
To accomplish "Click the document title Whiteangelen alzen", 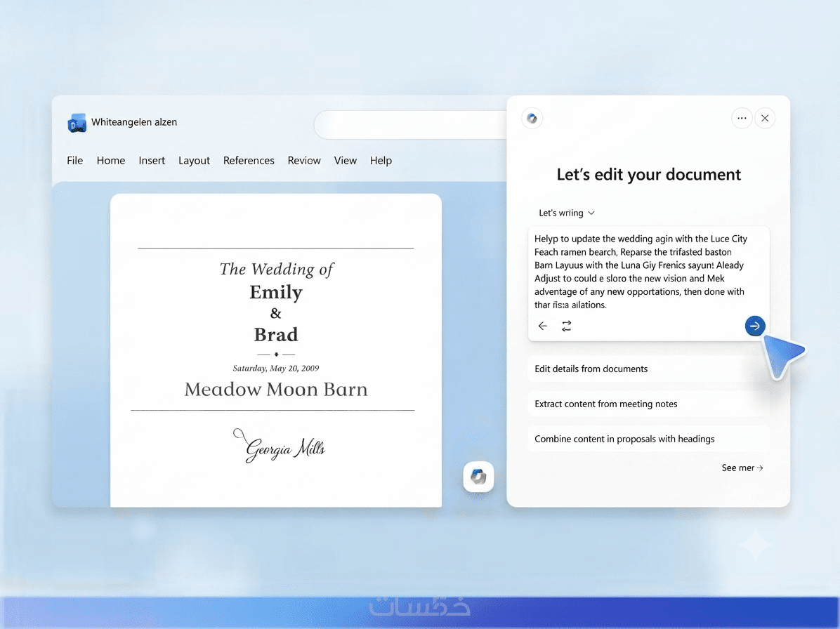I will pyautogui.click(x=134, y=122).
